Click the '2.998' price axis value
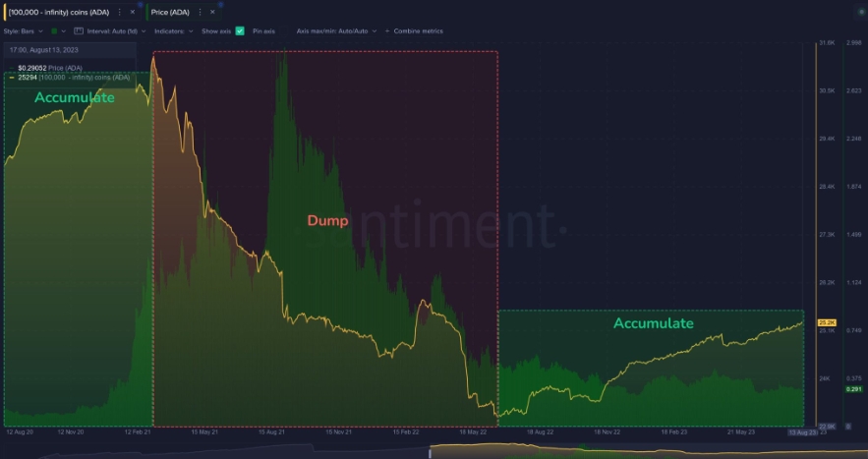 tap(853, 42)
